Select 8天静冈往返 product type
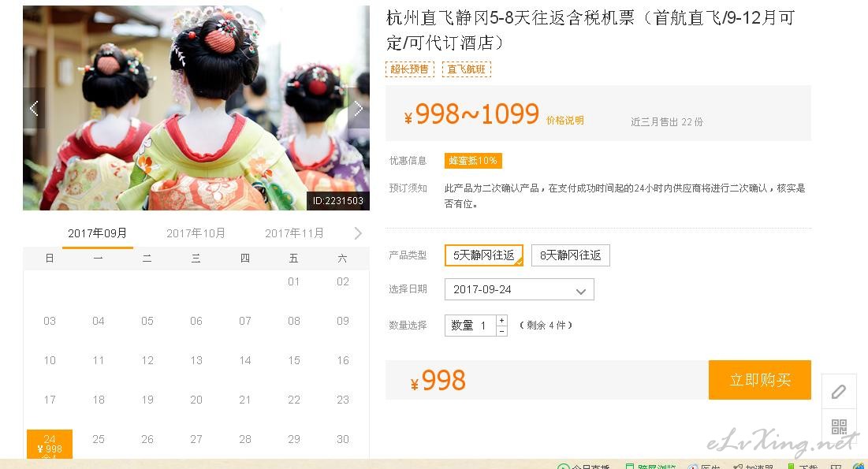The image size is (868, 469). tap(570, 255)
